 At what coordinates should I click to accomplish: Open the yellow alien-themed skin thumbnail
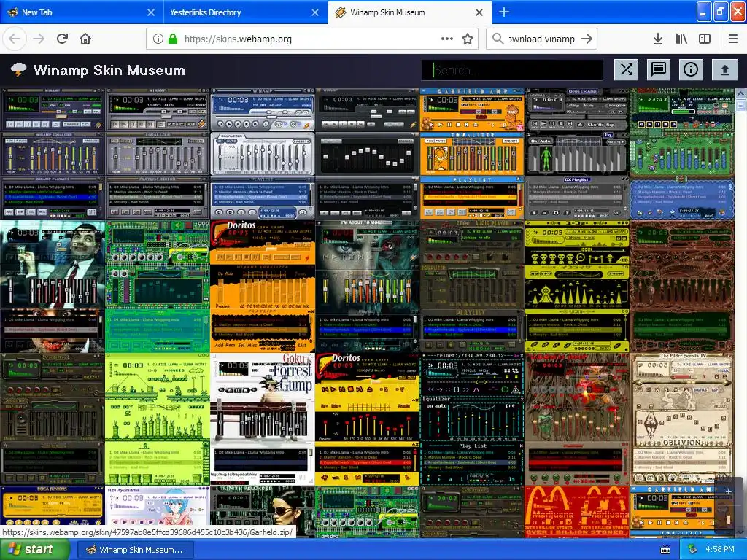(576, 286)
